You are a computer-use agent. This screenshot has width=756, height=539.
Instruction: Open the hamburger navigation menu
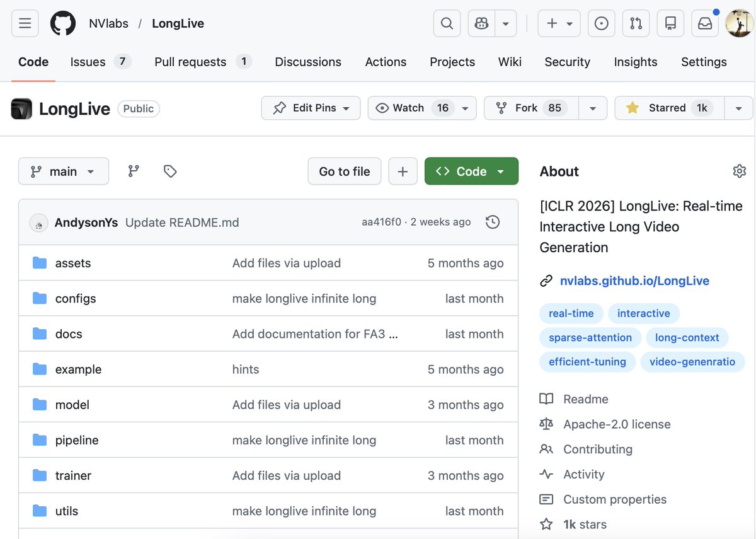coord(25,23)
